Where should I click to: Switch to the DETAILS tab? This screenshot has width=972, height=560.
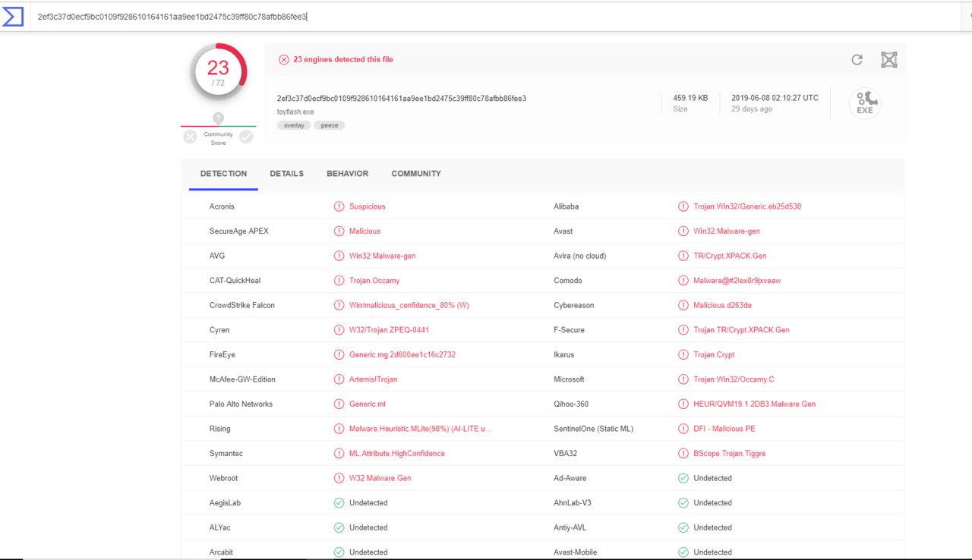click(286, 174)
